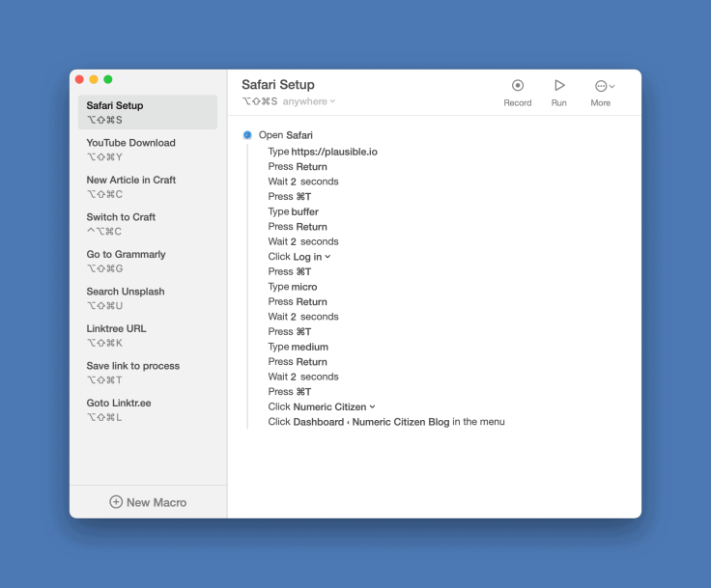
Task: Select the Type medium step
Action: pos(298,347)
